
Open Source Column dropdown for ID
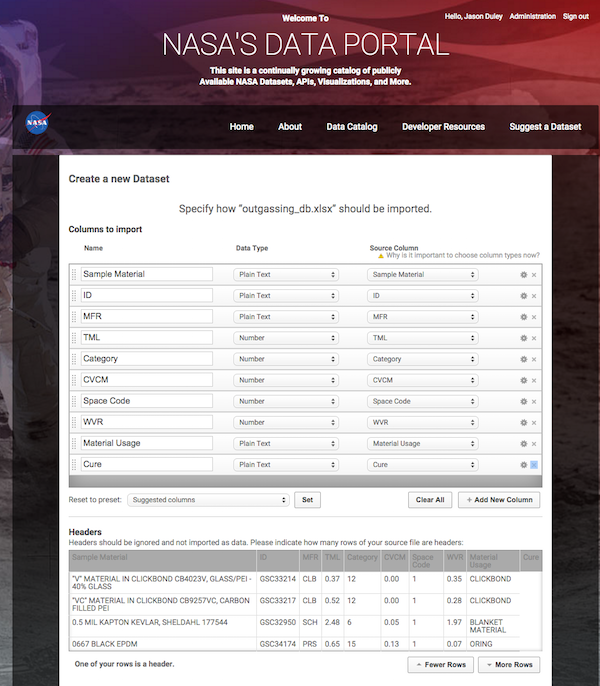(x=422, y=296)
